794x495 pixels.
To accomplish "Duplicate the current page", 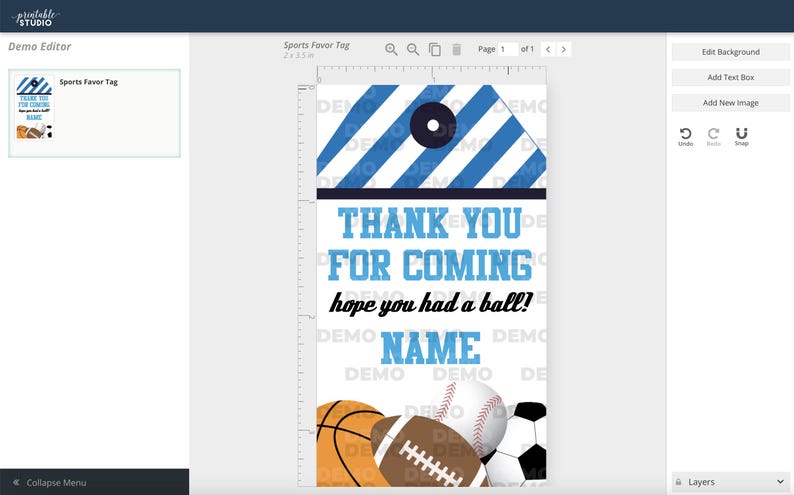I will tap(434, 49).
